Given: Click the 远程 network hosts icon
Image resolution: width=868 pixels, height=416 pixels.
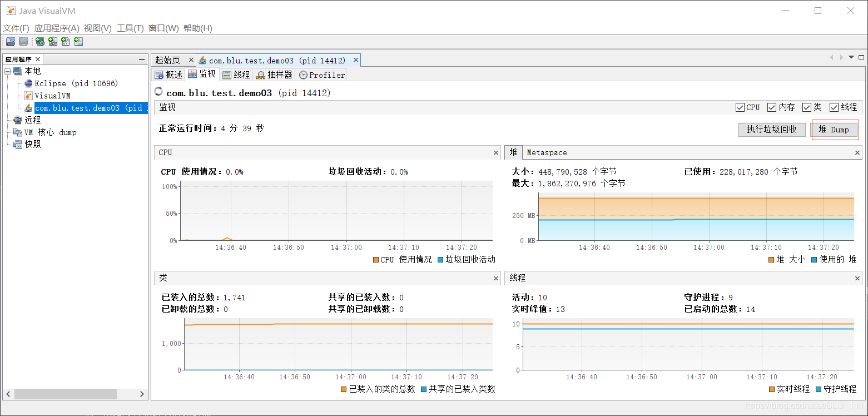Looking at the screenshot, I should click(18, 120).
